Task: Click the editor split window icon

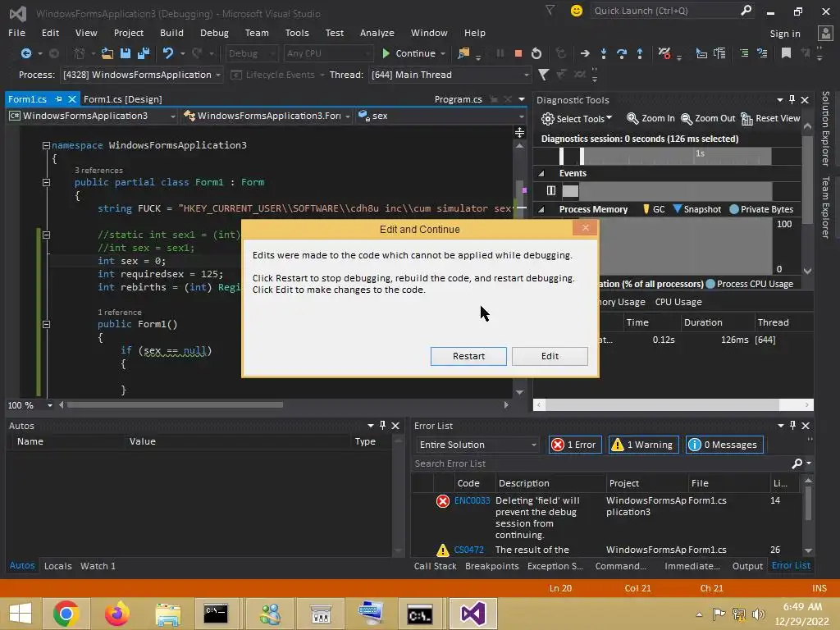Action: pos(519,132)
